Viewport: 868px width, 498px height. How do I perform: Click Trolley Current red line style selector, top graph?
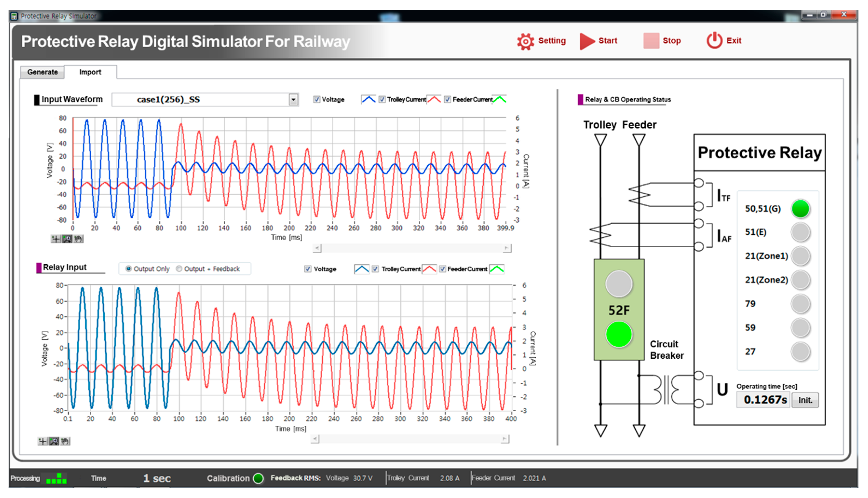click(434, 99)
